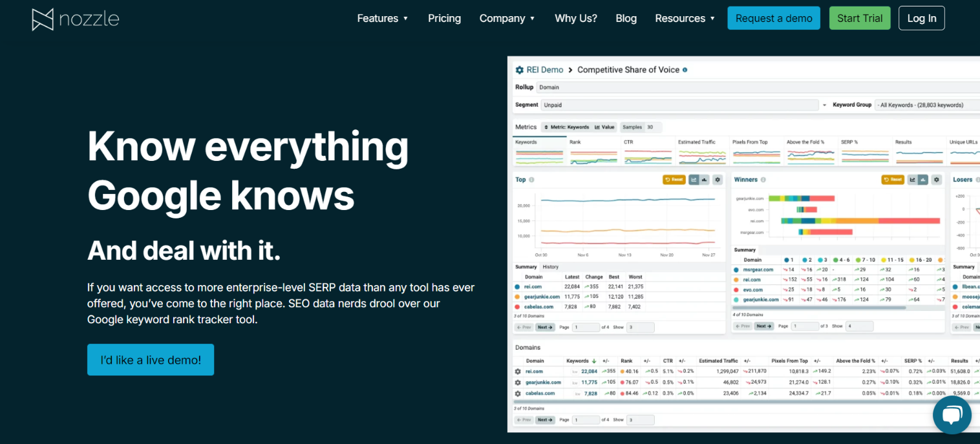Click red color dot for cabelas.com in Top summary
This screenshot has width=980, height=444.
(517, 307)
